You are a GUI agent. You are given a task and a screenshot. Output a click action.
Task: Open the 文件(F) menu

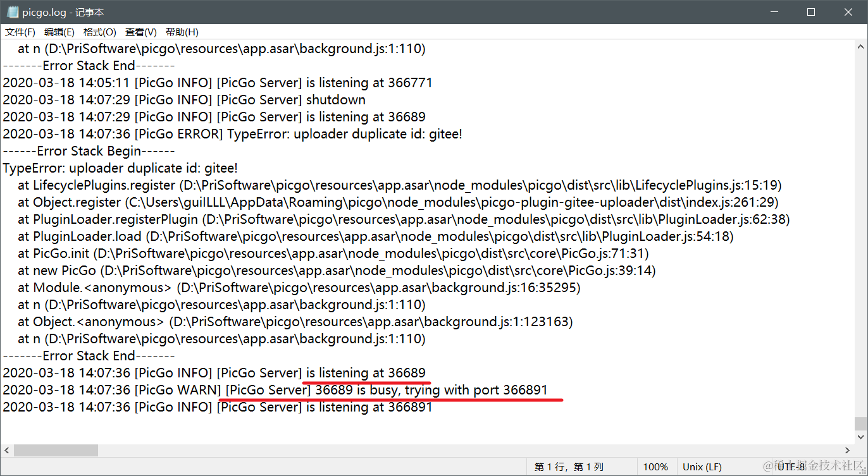pyautogui.click(x=20, y=32)
